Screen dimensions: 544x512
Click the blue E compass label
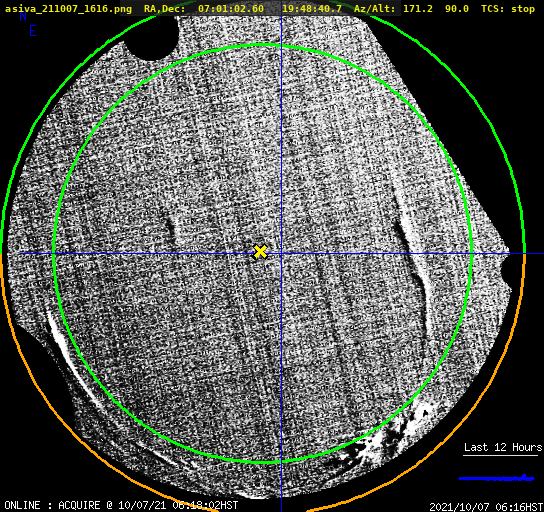pos(33,31)
